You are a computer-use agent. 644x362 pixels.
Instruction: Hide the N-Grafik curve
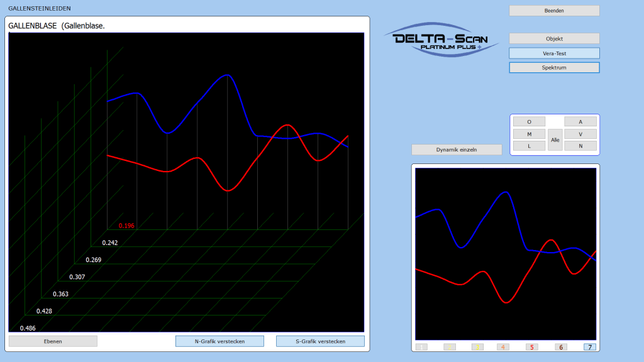(x=219, y=341)
